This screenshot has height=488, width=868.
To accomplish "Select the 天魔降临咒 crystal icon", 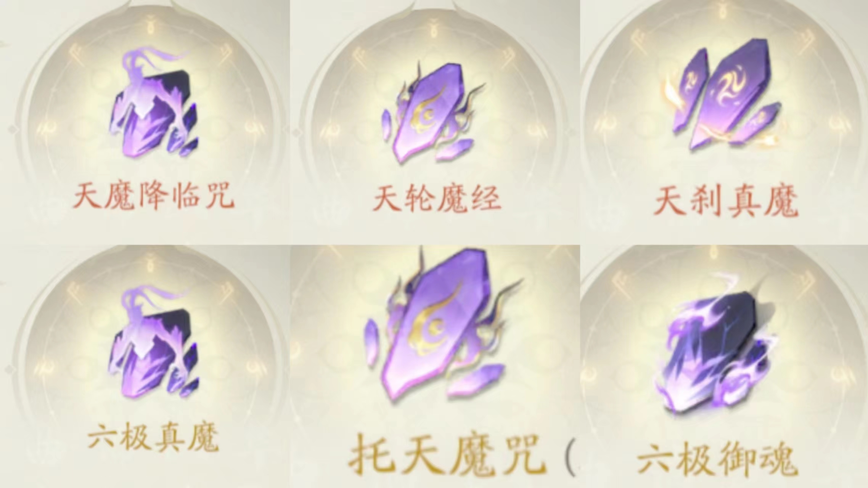I will pos(154,103).
